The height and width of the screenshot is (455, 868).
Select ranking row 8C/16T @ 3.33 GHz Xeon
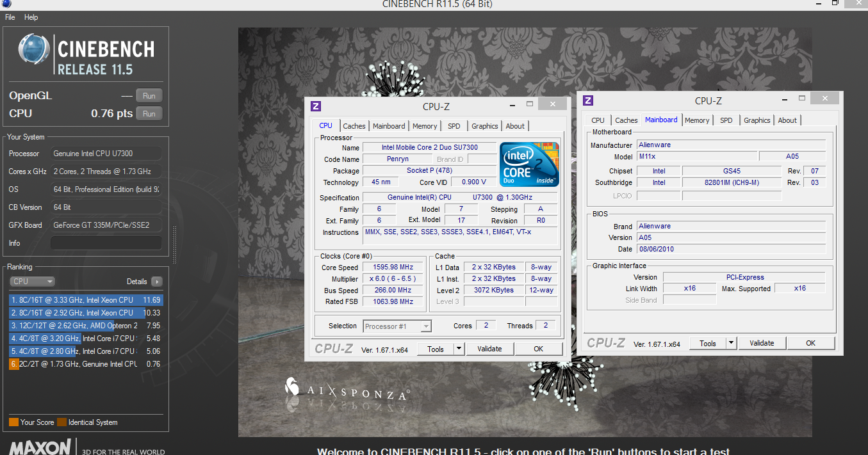click(x=86, y=299)
